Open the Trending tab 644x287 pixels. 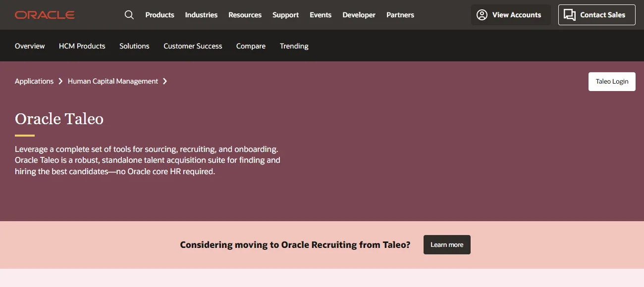tap(294, 46)
